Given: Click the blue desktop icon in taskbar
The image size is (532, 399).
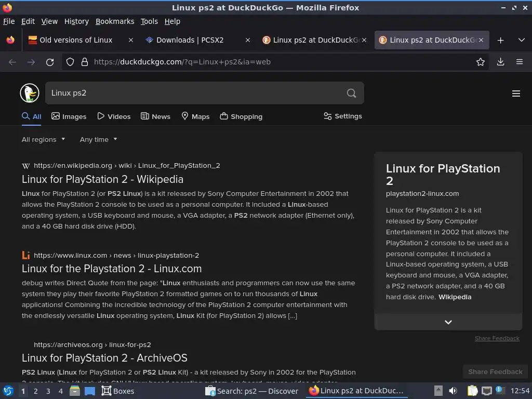Looking at the screenshot, I should (90, 391).
